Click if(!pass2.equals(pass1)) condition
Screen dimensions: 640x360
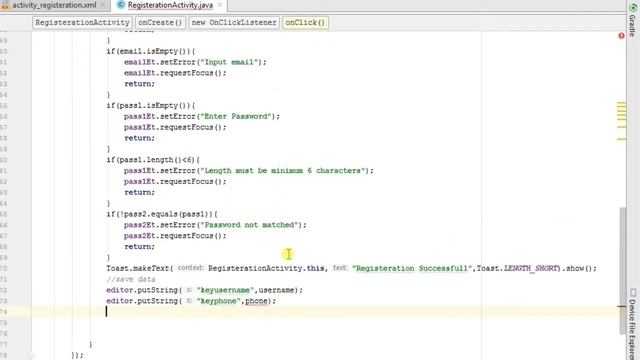pyautogui.click(x=162, y=214)
